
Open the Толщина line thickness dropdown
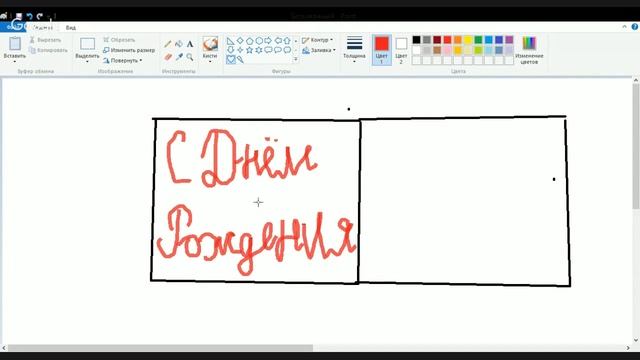click(x=354, y=49)
